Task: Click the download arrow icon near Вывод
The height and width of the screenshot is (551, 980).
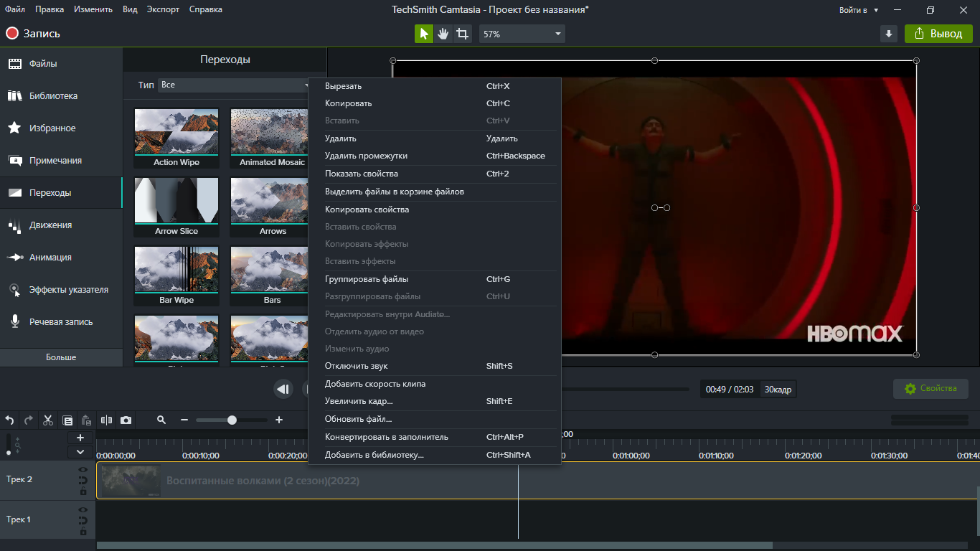Action: click(x=888, y=34)
